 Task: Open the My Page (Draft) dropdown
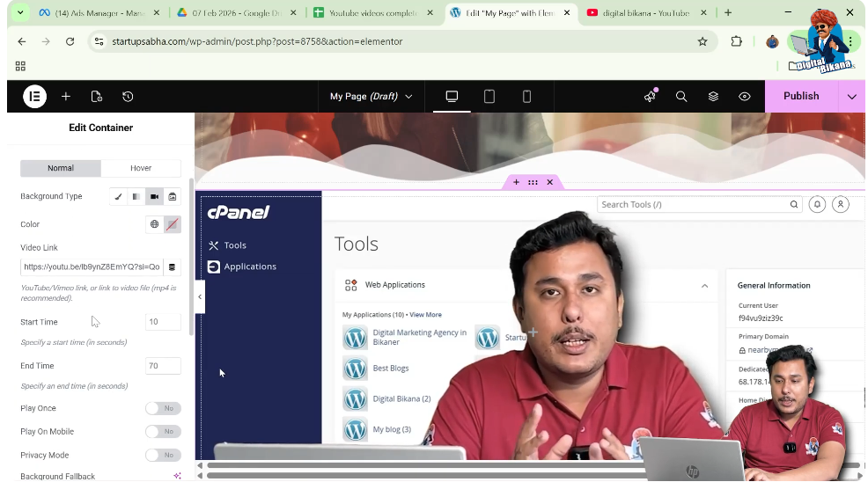371,97
